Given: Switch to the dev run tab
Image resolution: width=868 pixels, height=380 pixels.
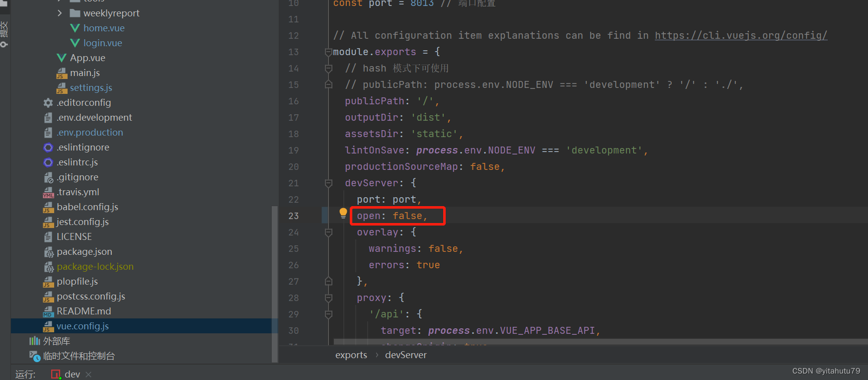Looking at the screenshot, I should pyautogui.click(x=72, y=374).
